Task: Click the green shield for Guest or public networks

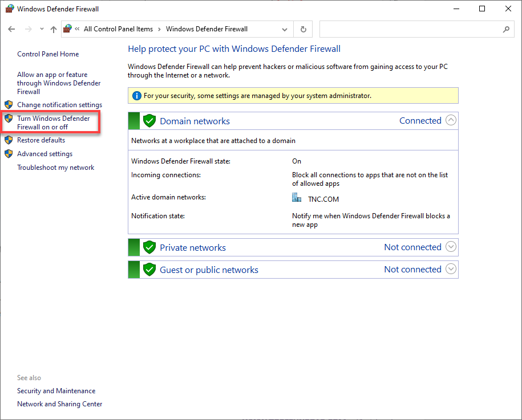Action: pyautogui.click(x=149, y=270)
